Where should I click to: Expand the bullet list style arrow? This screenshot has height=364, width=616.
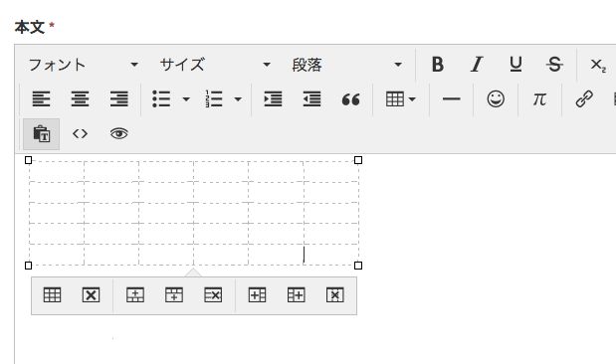click(x=186, y=98)
